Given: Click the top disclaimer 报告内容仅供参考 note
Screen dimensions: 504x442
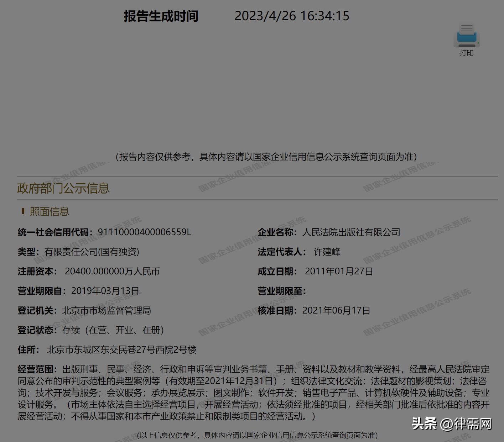Looking at the screenshot, I should (x=266, y=157).
